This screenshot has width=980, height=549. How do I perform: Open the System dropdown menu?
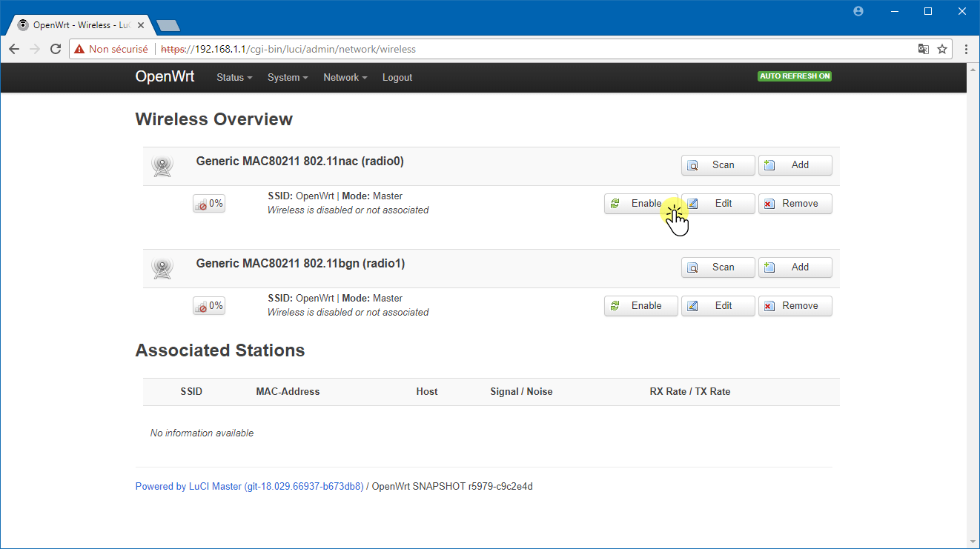tap(288, 78)
